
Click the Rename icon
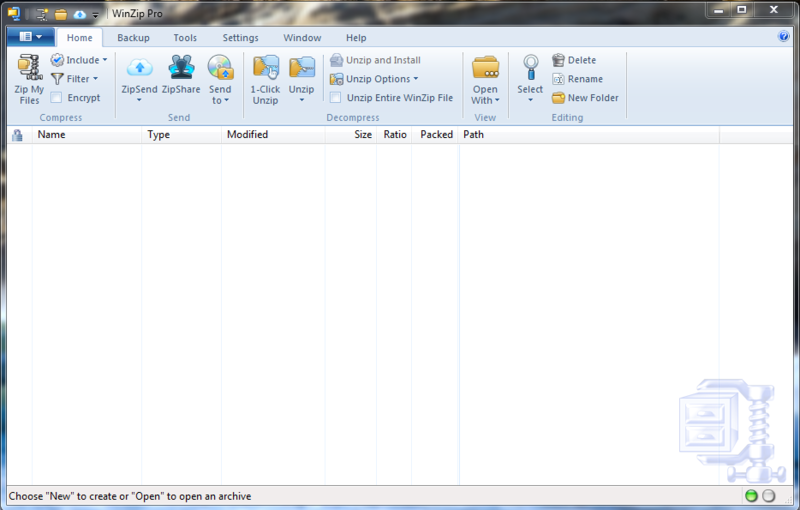pos(558,79)
